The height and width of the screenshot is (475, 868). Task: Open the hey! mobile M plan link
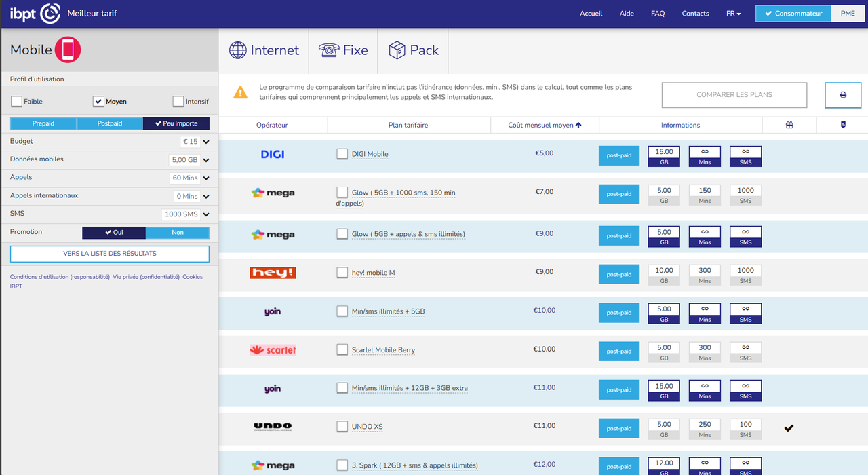pyautogui.click(x=373, y=273)
